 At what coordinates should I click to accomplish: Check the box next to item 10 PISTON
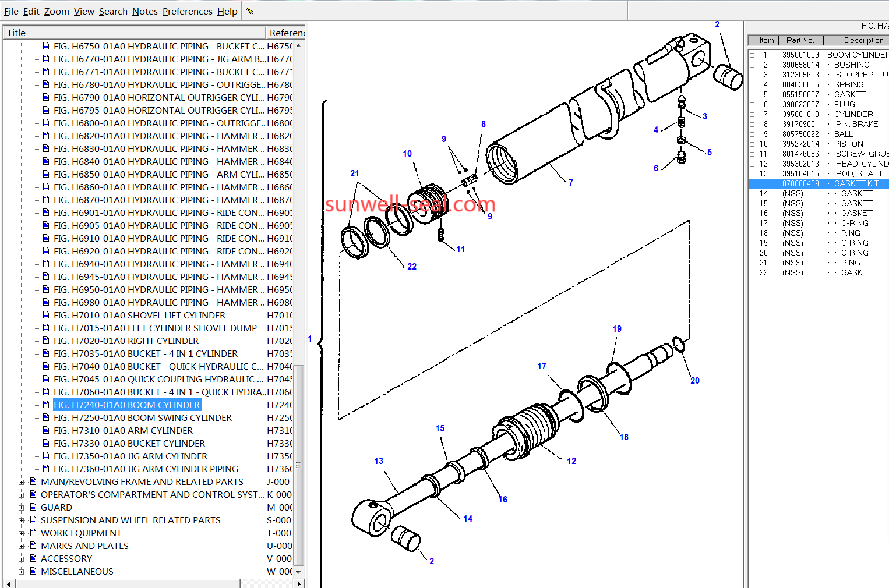(x=752, y=144)
